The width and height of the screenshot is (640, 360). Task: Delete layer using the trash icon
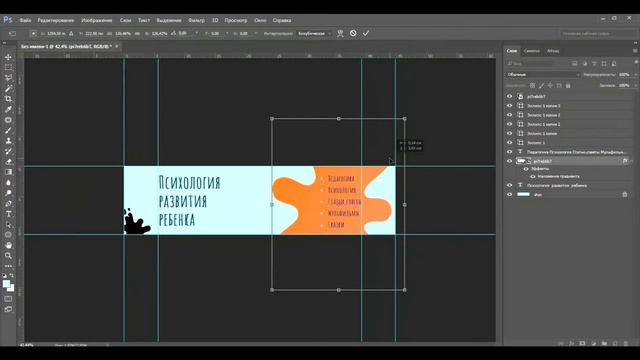[x=626, y=344]
